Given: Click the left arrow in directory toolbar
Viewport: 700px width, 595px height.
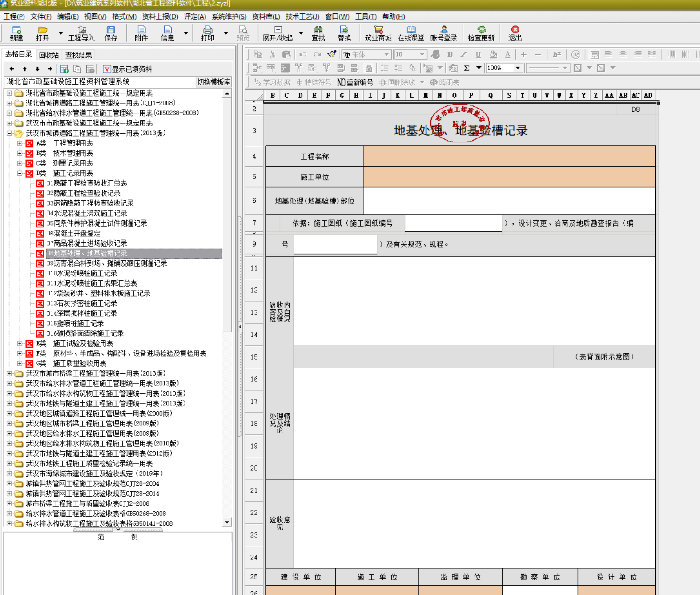Looking at the screenshot, I should click(12, 69).
